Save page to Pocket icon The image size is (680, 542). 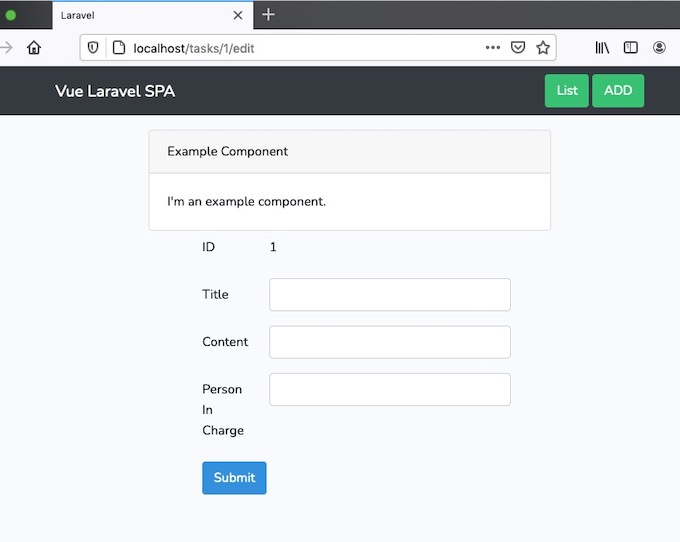(518, 47)
